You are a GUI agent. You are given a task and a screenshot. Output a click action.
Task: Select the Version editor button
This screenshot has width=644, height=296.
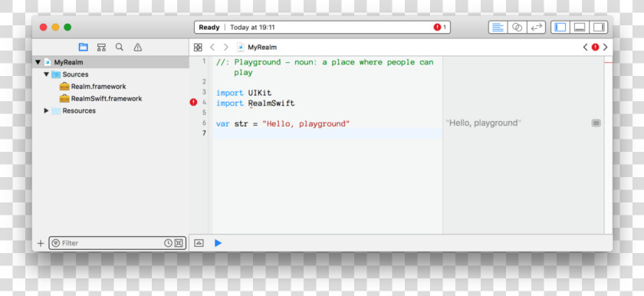[x=536, y=27]
